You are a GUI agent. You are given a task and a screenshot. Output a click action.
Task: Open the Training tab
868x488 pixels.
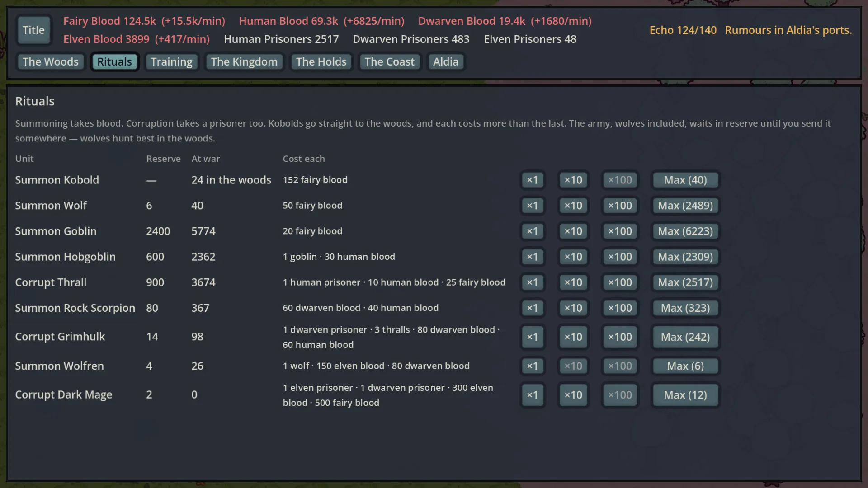point(171,62)
